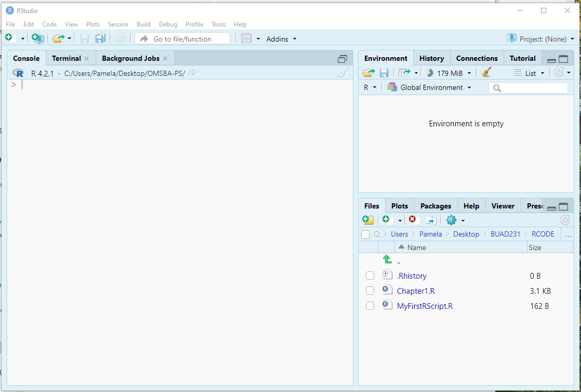
Task: Expand the Import Dataset dropdown arrow
Action: 416,73
